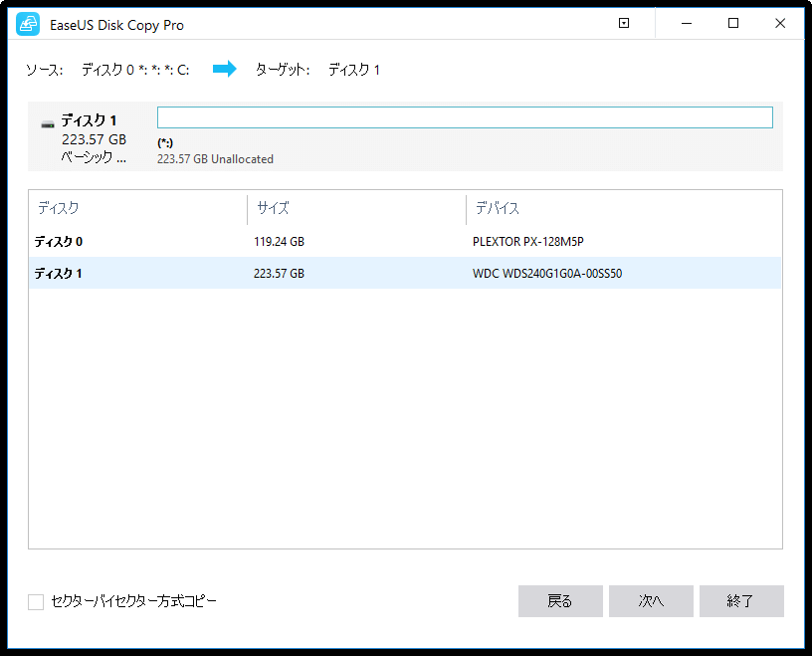Click the 次へ button
This screenshot has height=656, width=812.
click(651, 601)
